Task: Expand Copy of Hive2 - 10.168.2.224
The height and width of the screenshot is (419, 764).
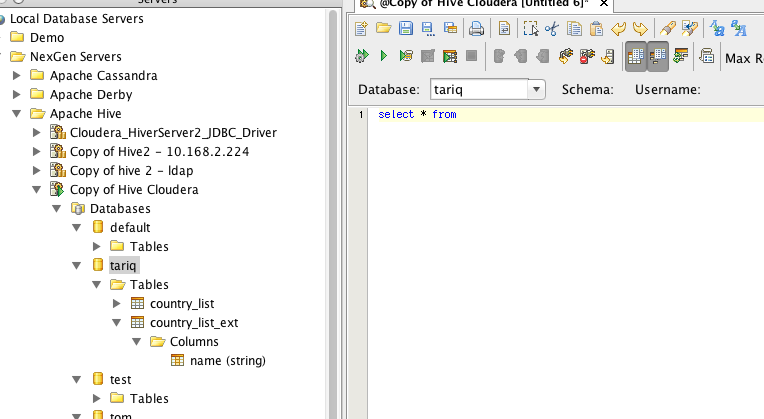Action: [x=37, y=152]
